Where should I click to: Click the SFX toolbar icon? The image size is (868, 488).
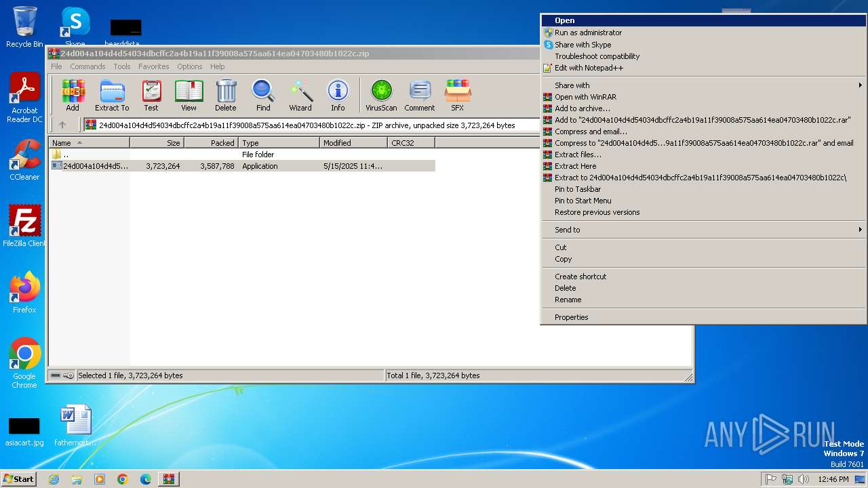[x=458, y=96]
